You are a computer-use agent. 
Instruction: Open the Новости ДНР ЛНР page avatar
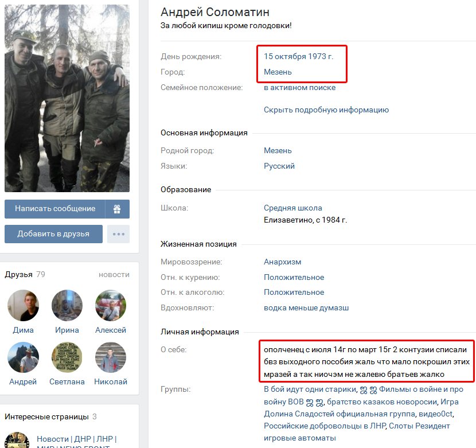click(17, 441)
